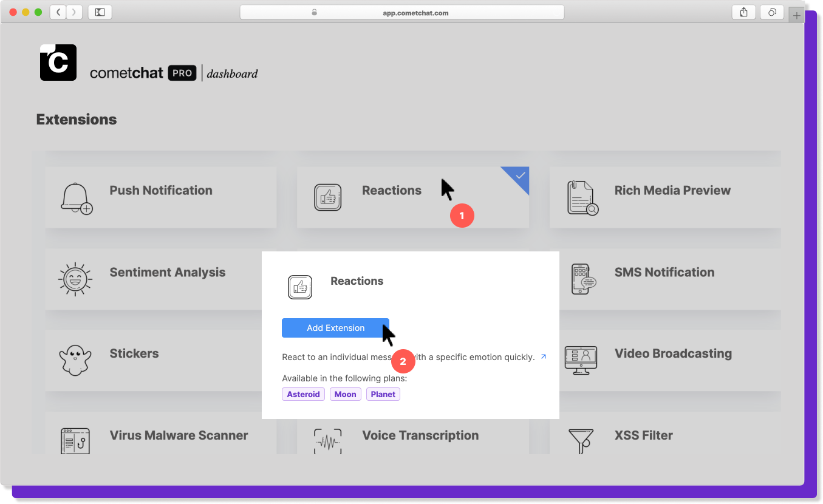The width and height of the screenshot is (823, 504).
Task: Open the Rich Media Preview card title
Action: pyautogui.click(x=672, y=191)
